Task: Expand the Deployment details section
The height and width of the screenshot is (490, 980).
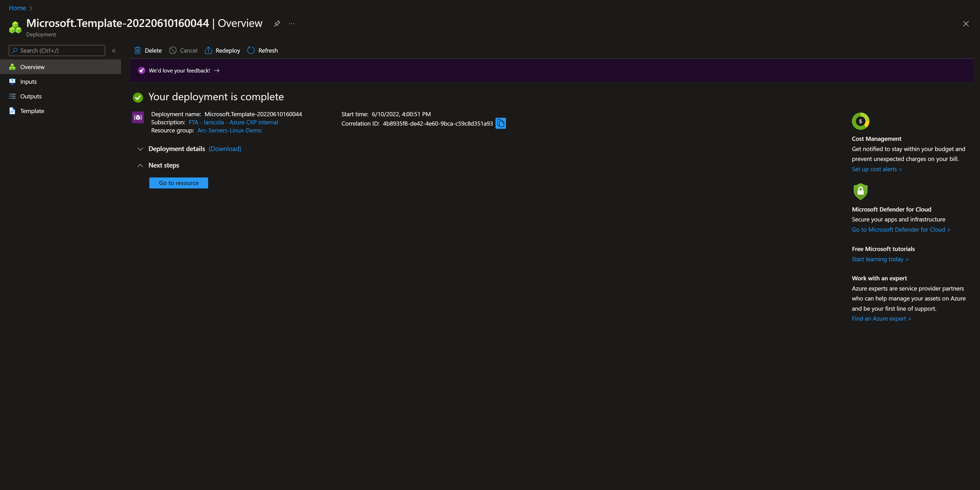Action: point(140,149)
